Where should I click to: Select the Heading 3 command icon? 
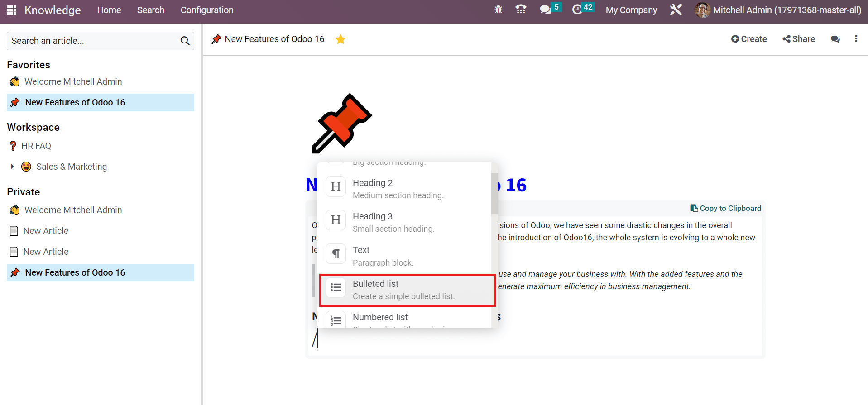pyautogui.click(x=336, y=220)
